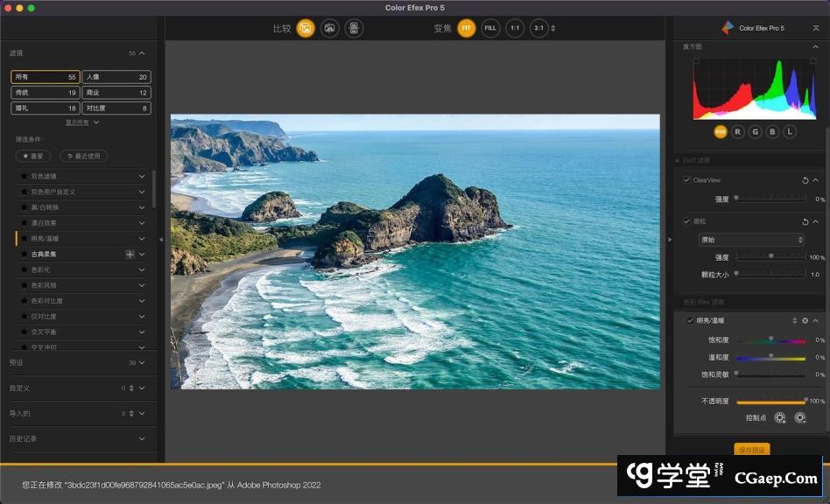Select side-by-side compare icon in toolbar
Viewport: 830px width, 504px height.
354,28
